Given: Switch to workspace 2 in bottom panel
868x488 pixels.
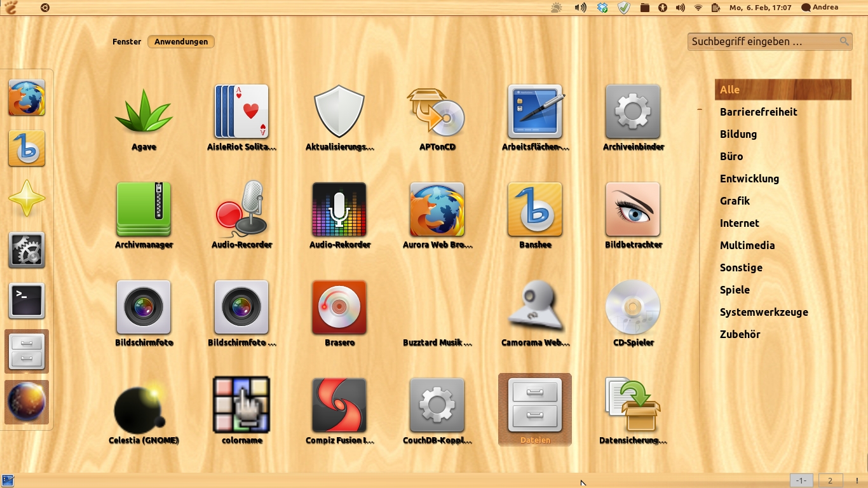Looking at the screenshot, I should point(831,481).
